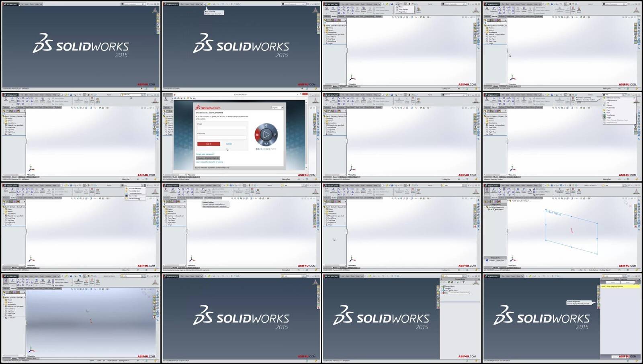This screenshot has width=643, height=364.
Task: Select 3D ContentCentral library node
Action: tap(451, 290)
